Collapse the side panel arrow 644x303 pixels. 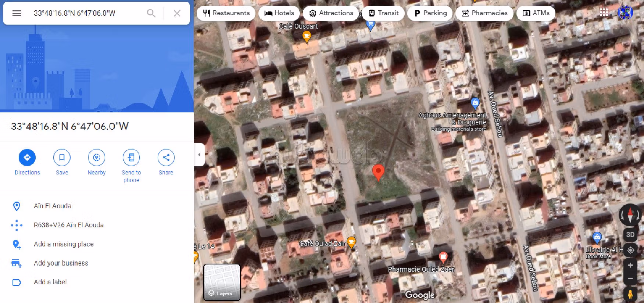point(199,155)
